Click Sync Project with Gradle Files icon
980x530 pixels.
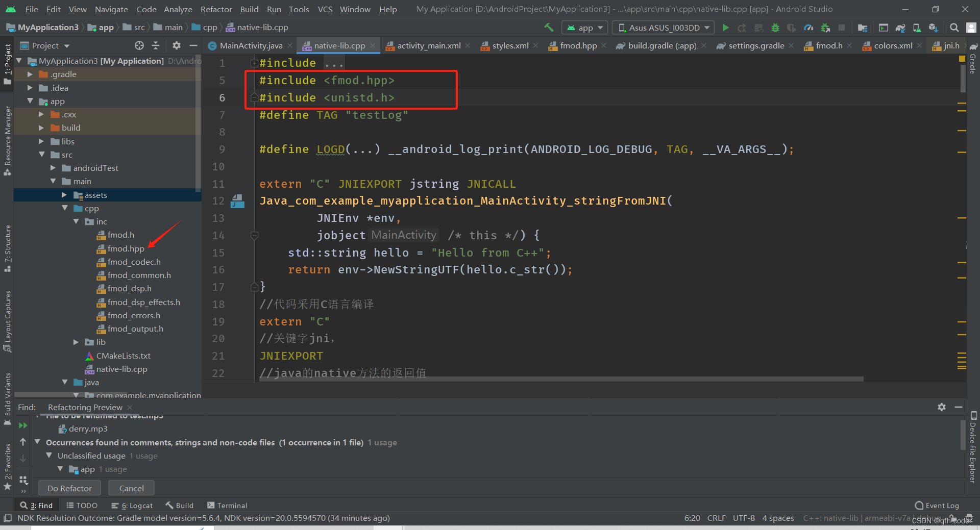pyautogui.click(x=900, y=28)
